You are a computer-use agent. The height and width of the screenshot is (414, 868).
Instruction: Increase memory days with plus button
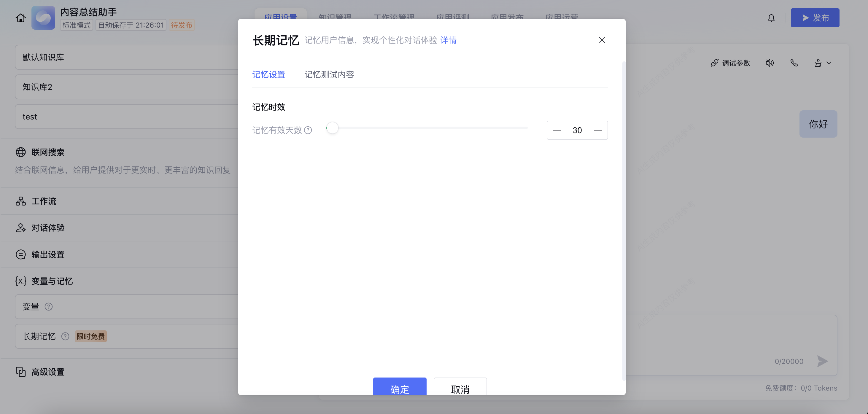coord(598,130)
